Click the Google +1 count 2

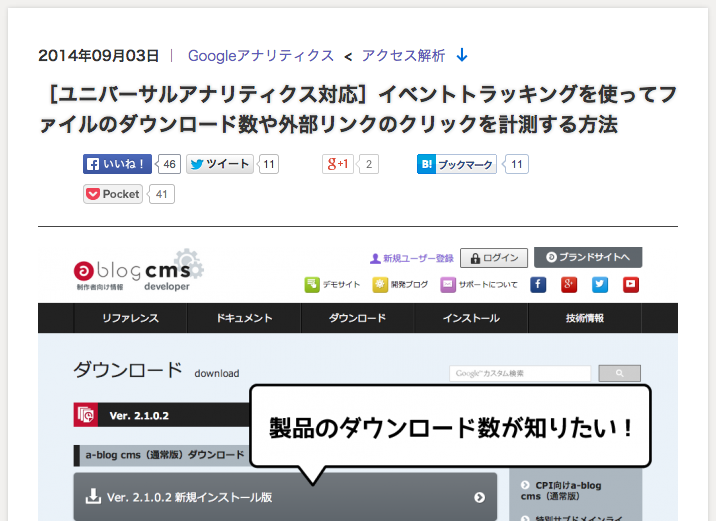coord(369,164)
